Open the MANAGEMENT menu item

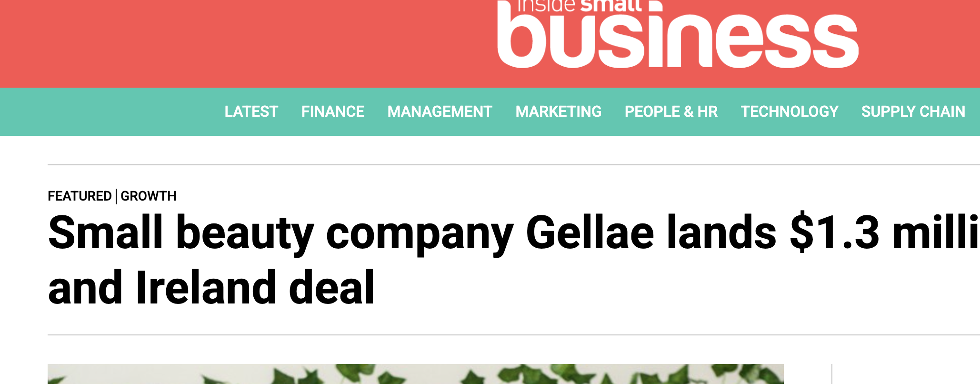(x=440, y=111)
